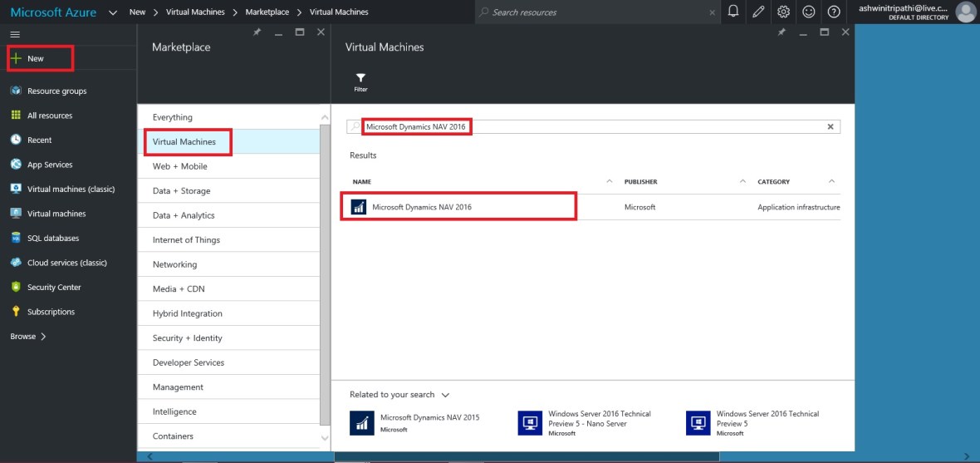
Task: Click the green plus New button
Action: [35, 59]
